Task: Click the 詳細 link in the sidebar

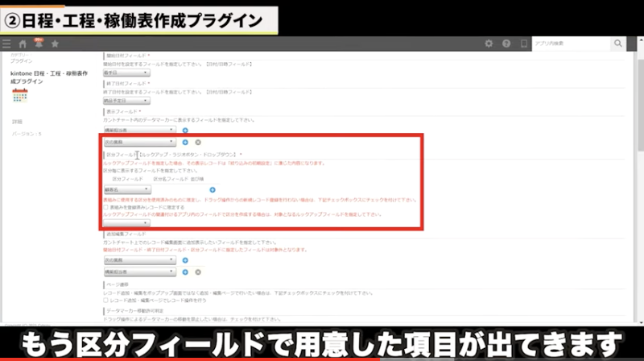Action: 17,122
